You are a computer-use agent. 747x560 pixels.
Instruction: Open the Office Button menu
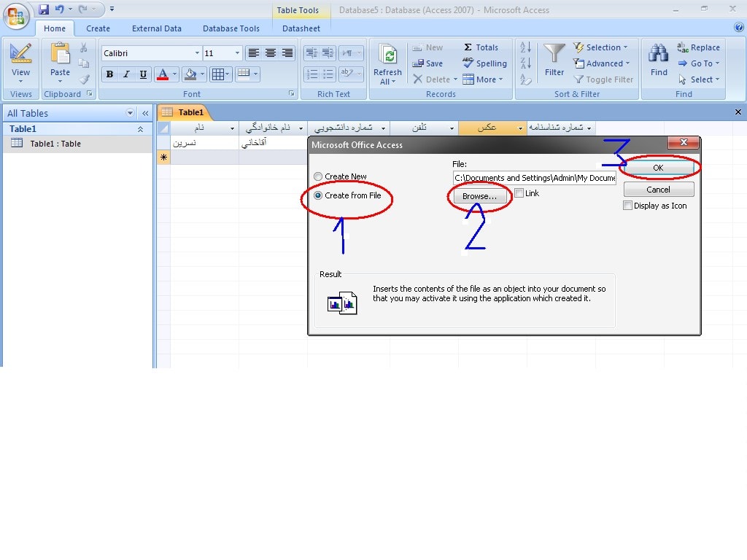pyautogui.click(x=16, y=16)
